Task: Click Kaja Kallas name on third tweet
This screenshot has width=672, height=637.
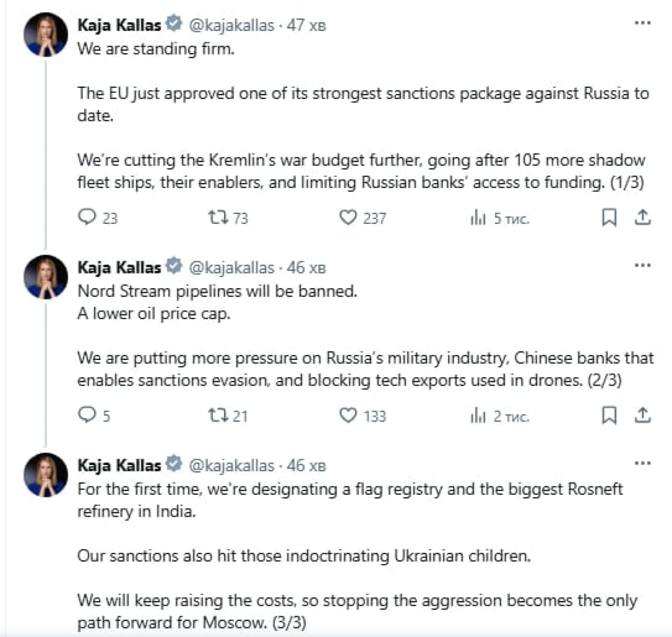Action: pyautogui.click(x=119, y=465)
